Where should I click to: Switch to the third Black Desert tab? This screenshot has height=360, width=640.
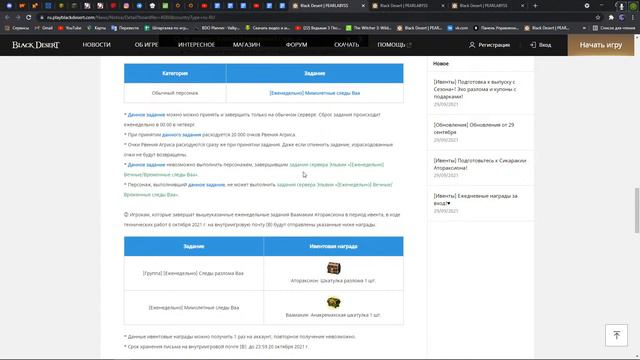tap(488, 6)
